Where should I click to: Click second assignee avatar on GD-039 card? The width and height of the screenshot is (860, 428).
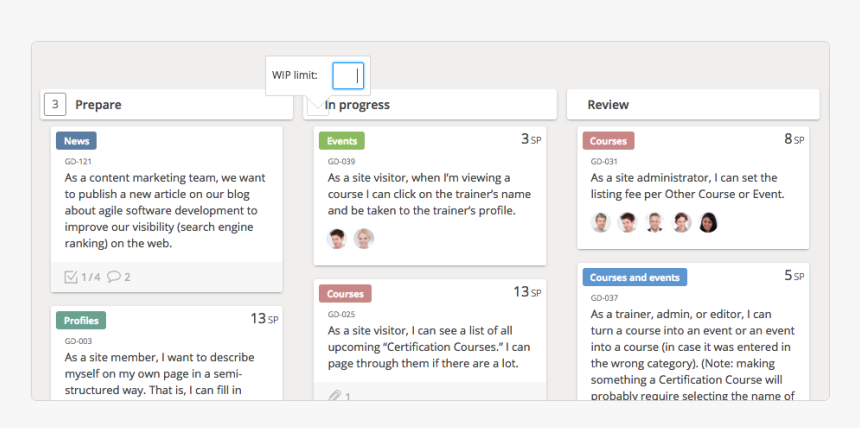364,238
